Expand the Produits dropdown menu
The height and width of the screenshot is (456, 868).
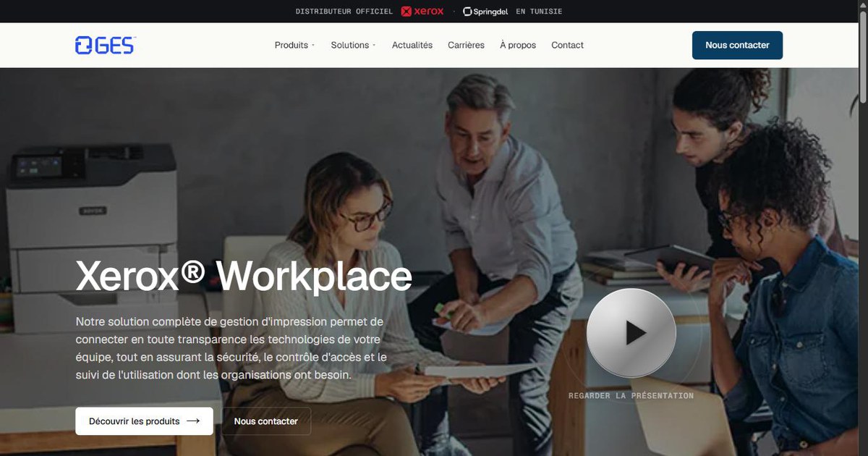coord(294,45)
